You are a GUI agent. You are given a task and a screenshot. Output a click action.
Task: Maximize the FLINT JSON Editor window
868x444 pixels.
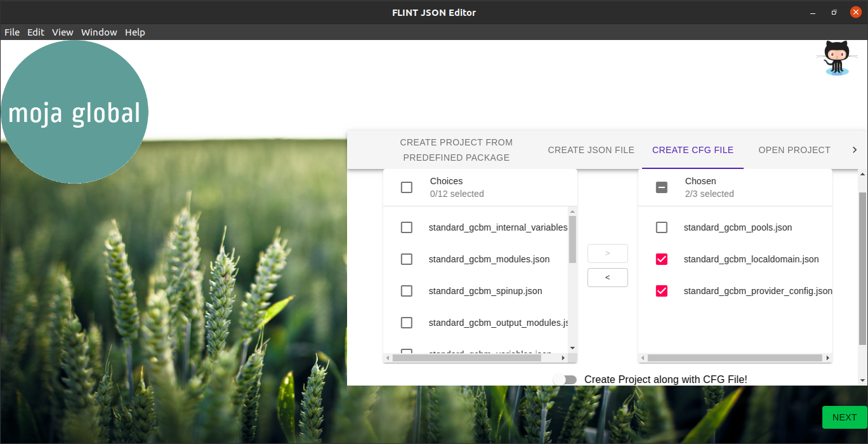834,12
